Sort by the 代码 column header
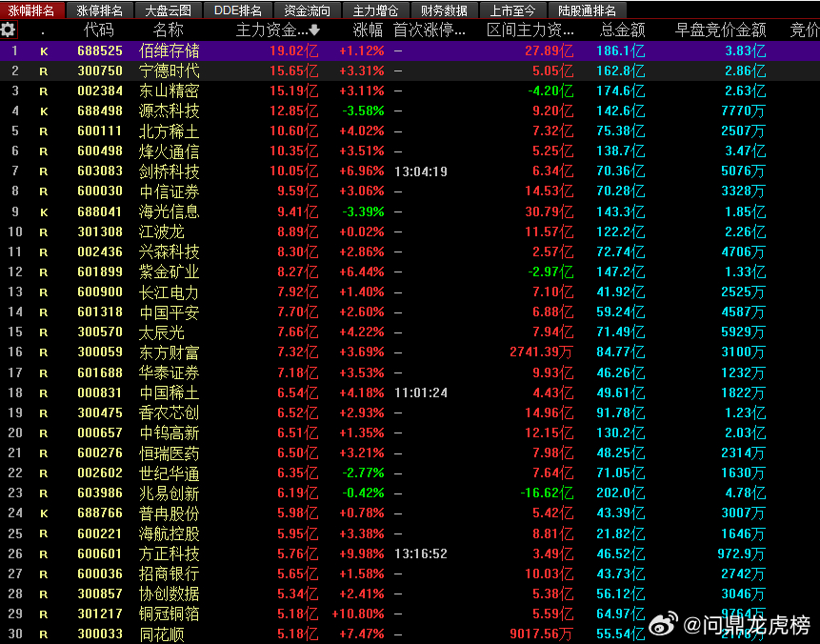 (x=99, y=30)
